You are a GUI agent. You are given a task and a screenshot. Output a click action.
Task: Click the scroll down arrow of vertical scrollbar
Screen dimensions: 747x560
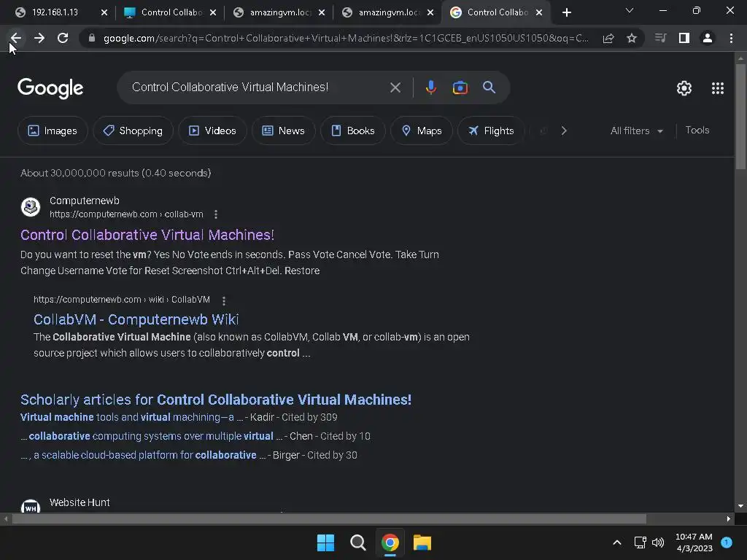click(x=740, y=506)
